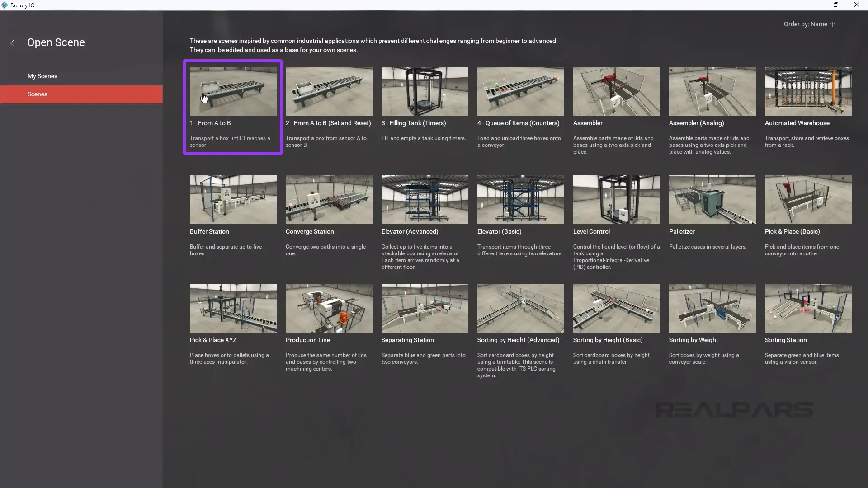
Task: Click the '3 - Filling Tank (Timers)' title
Action: (x=414, y=123)
